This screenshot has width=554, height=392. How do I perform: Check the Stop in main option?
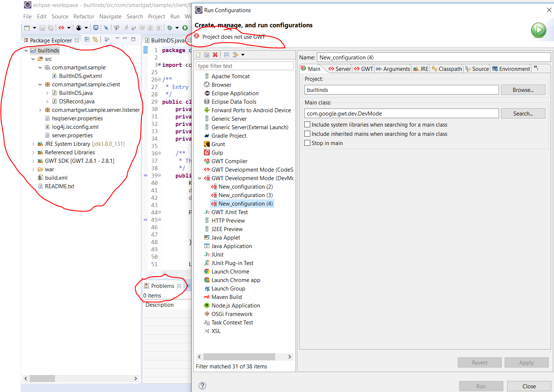(307, 143)
